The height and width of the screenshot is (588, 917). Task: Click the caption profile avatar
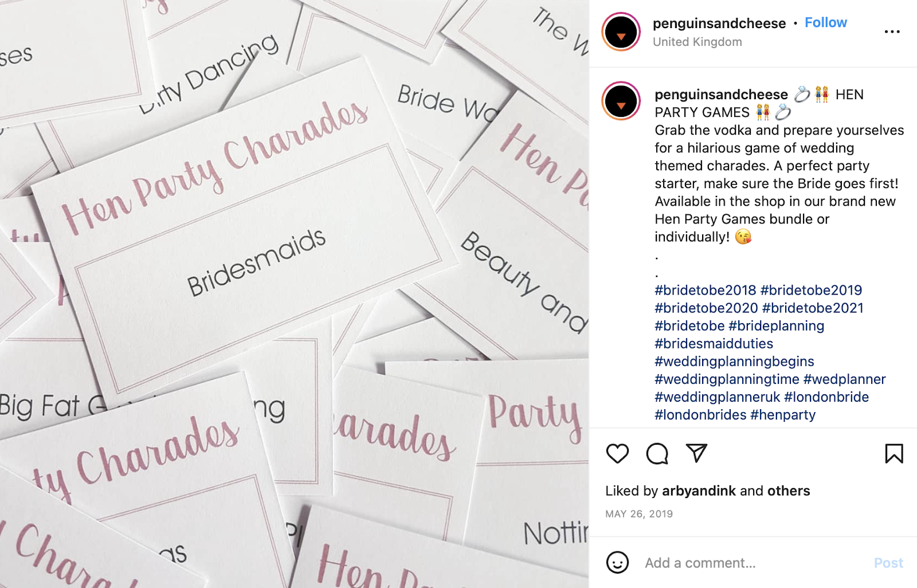(621, 101)
